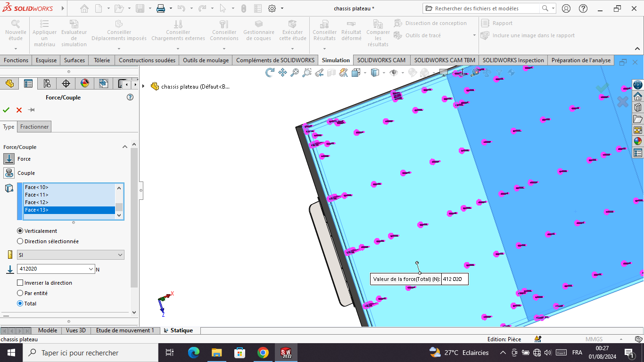Enable Inverser la direction checkbox
644x362 pixels.
(20, 283)
